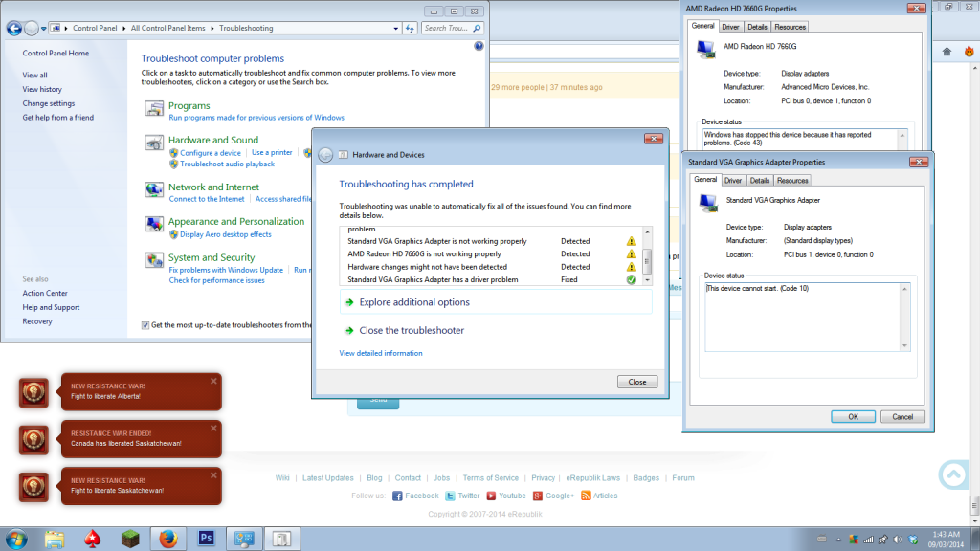Image resolution: width=980 pixels, height=551 pixels.
Task: Open Photoshop from the taskbar
Action: [x=207, y=539]
